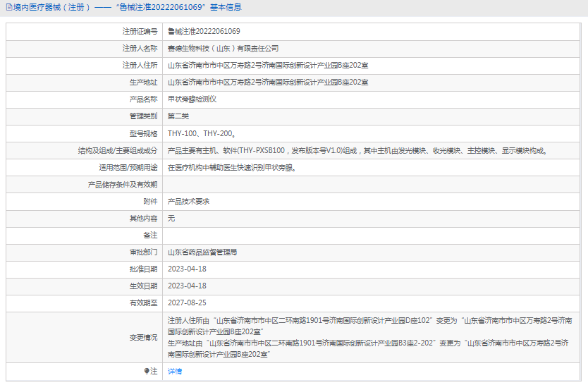The width and height of the screenshot is (588, 385).
Task: Select attachment value 产品技术要求
Action: [x=188, y=202]
